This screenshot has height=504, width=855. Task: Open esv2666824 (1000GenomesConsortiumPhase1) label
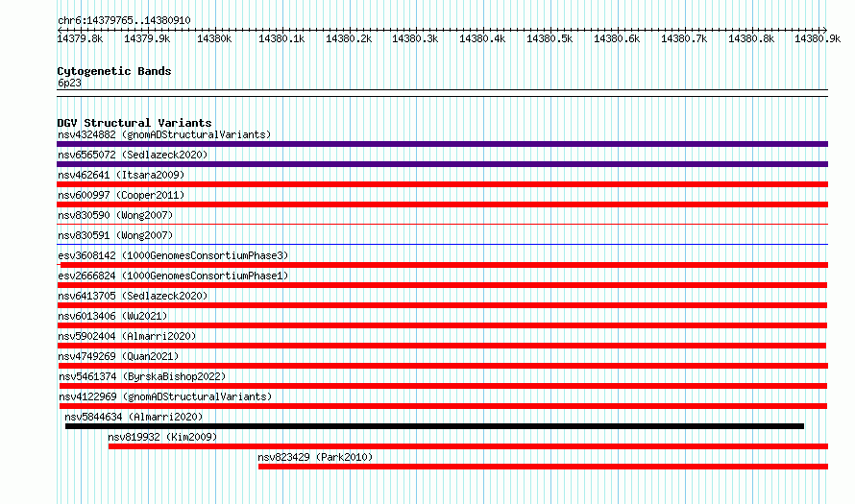coord(173,276)
